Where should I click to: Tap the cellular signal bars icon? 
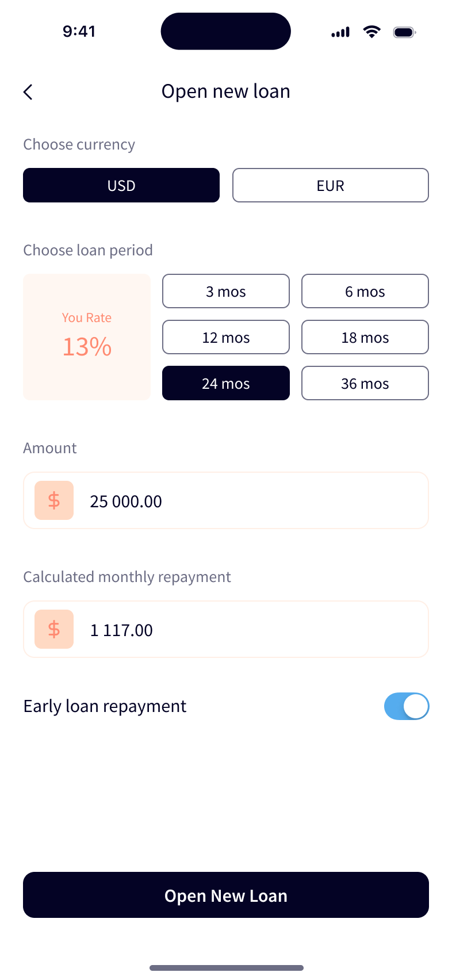coord(340,33)
